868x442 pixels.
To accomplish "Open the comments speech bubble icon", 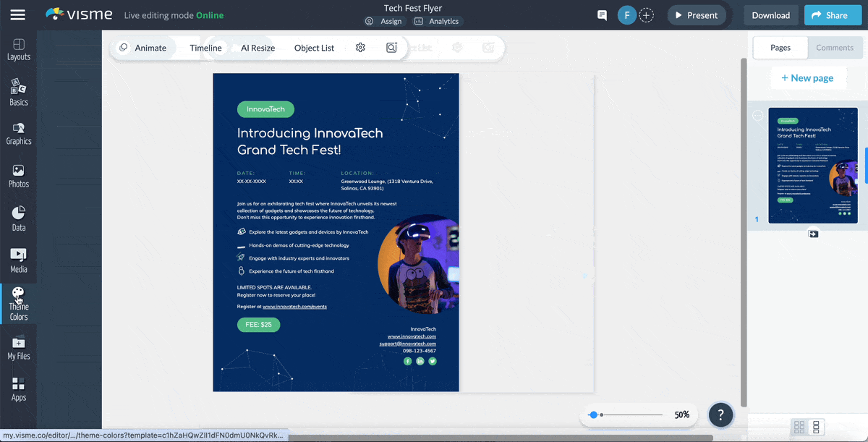I will [602, 15].
